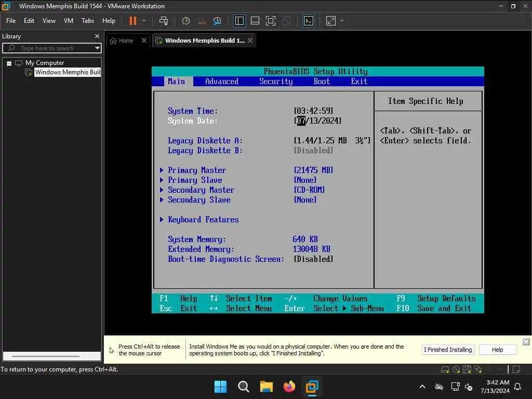Close the Home tab
The width and height of the screenshot is (532, 399).
coord(144,41)
